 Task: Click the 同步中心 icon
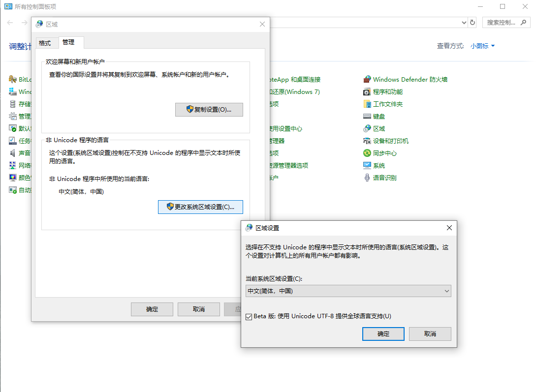coord(367,153)
